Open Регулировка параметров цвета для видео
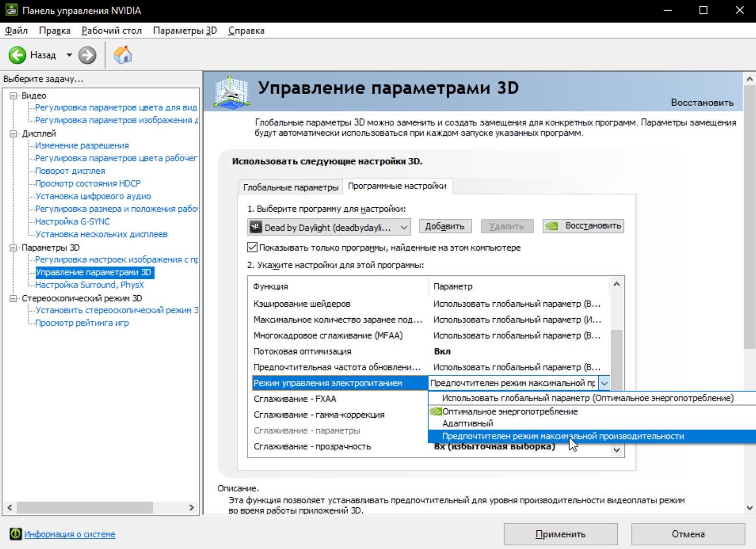The height and width of the screenshot is (549, 756). point(116,107)
